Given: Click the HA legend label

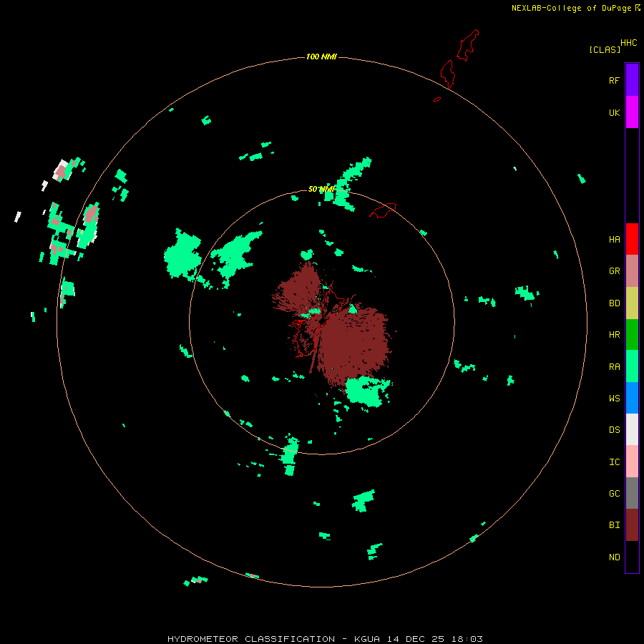Looking at the screenshot, I should coord(614,240).
